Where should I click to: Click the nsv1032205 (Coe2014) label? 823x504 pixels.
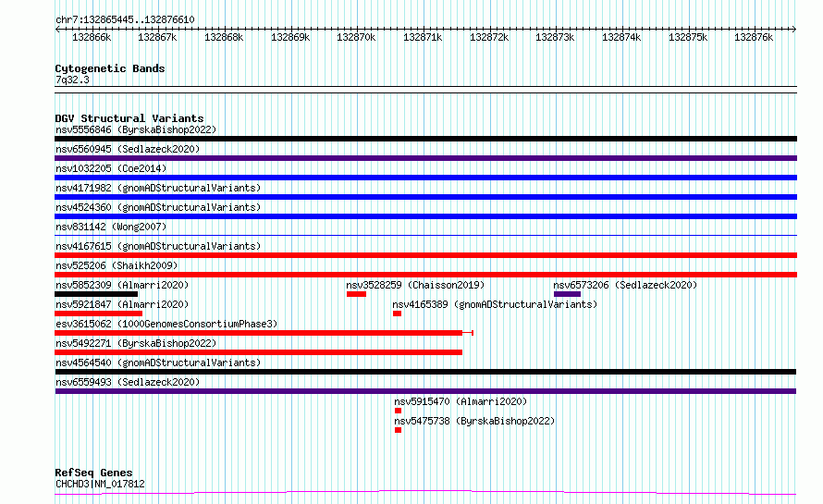[x=111, y=168]
